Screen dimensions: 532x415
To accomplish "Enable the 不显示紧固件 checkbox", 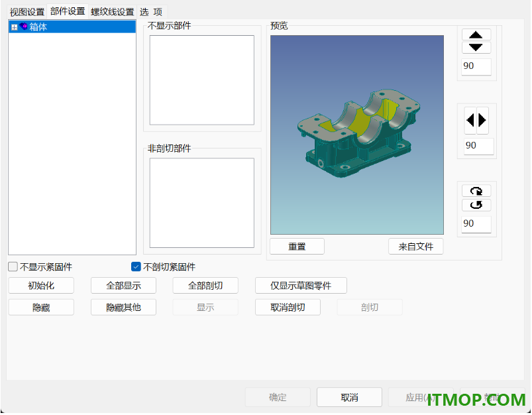I will click(x=13, y=267).
